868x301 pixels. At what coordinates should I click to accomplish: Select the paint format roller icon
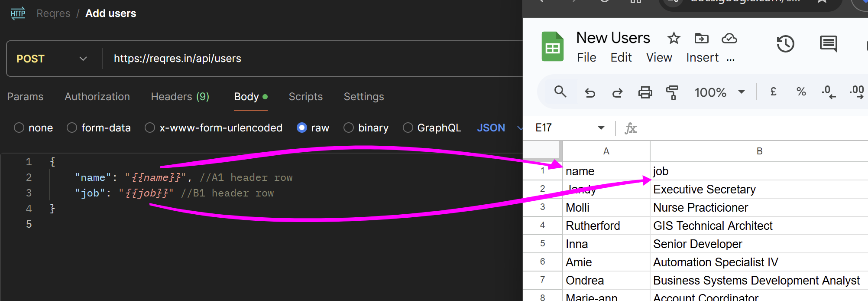[x=672, y=92]
